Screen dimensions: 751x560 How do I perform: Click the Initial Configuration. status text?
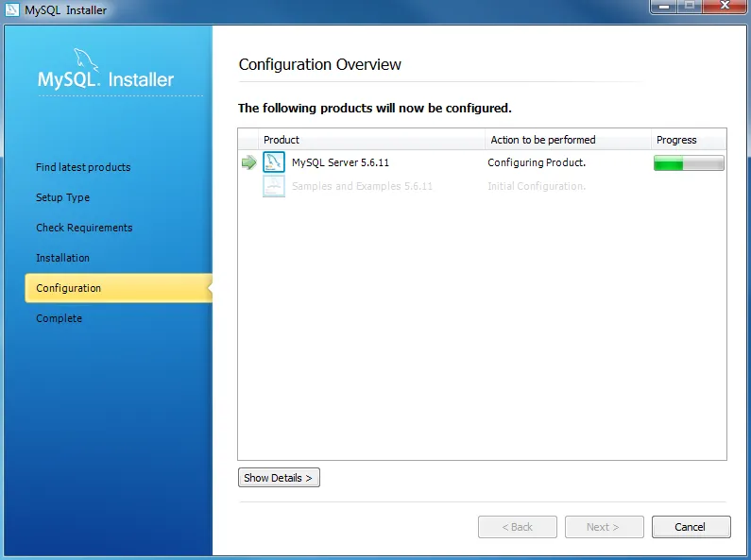(x=537, y=186)
